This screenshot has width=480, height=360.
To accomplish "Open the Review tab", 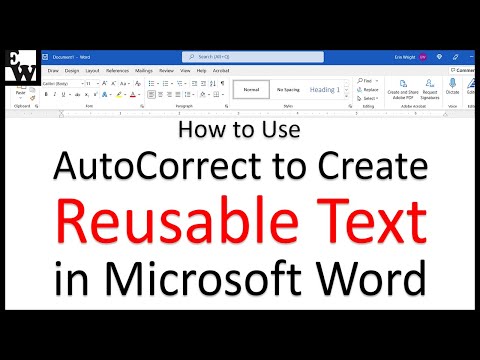I will 166,71.
